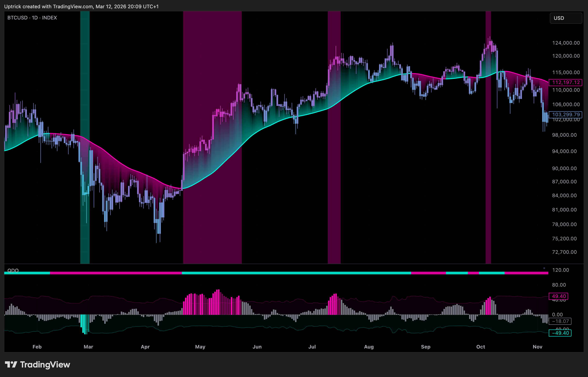This screenshot has width=588, height=377.
Task: Click the Mar label on the time axis
Action: pos(88,347)
